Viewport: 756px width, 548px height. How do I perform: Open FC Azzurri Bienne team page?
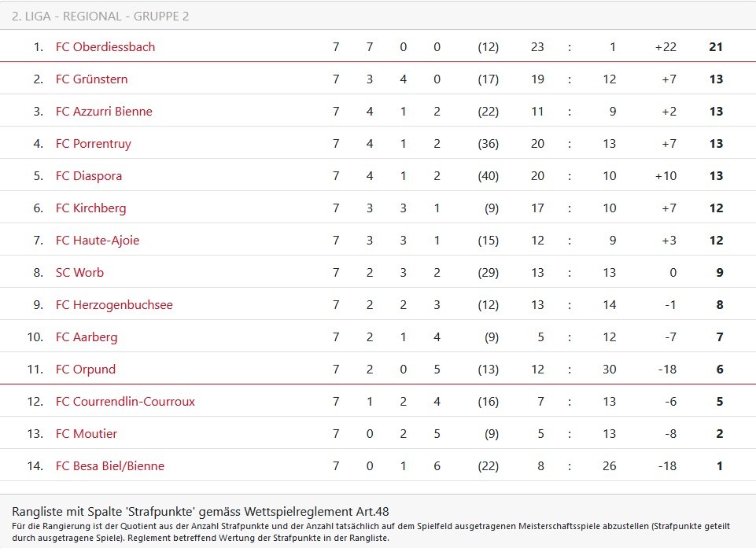click(104, 112)
